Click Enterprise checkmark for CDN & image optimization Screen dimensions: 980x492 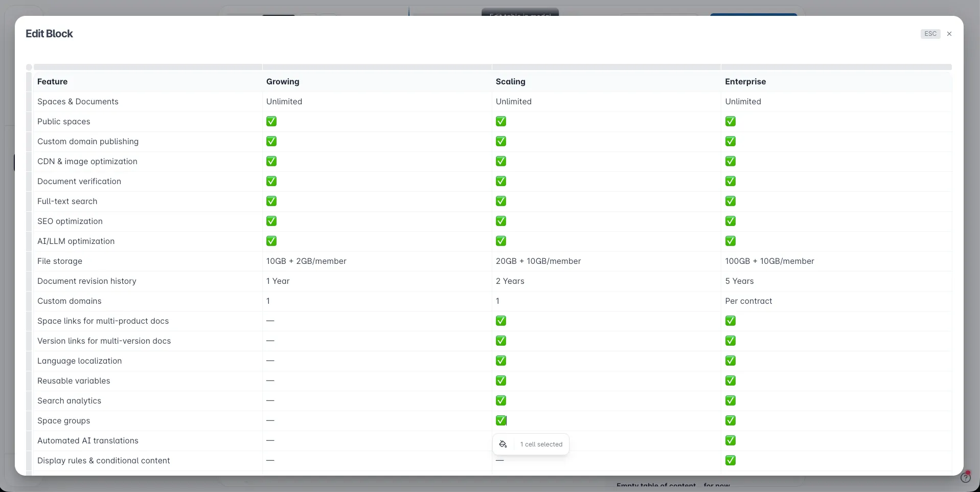[731, 161]
